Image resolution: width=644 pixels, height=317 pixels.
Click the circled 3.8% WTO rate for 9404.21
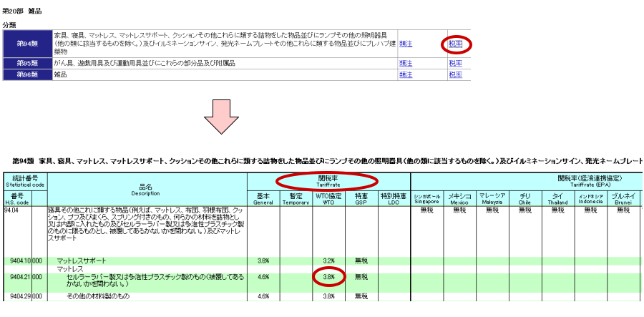point(328,276)
